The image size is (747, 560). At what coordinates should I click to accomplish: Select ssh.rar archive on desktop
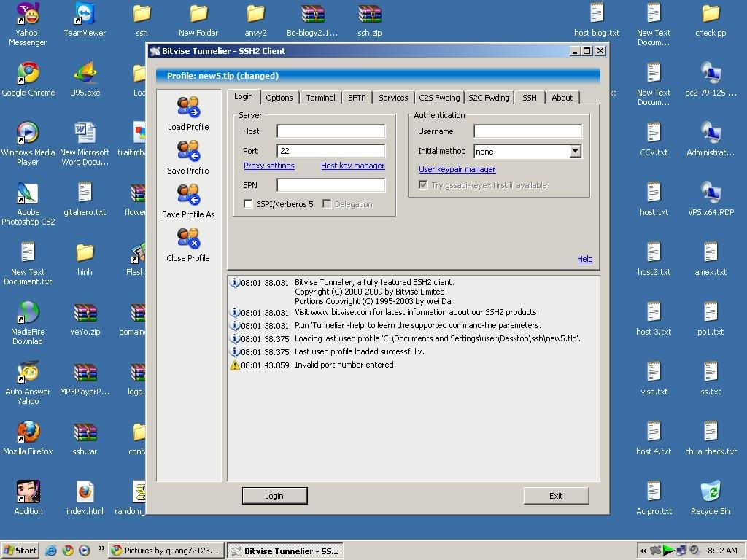(85, 438)
